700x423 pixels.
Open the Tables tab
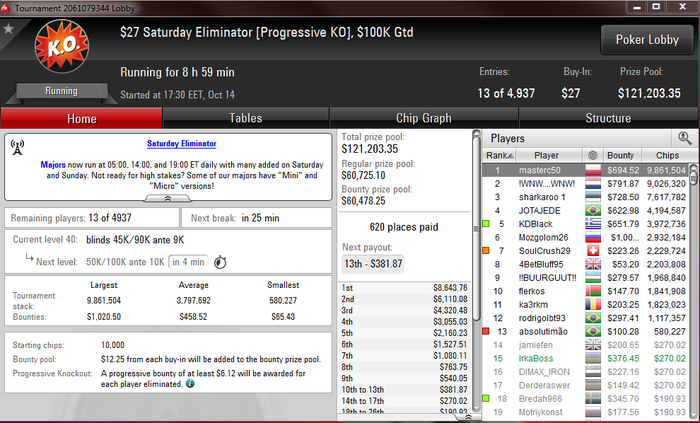click(246, 118)
